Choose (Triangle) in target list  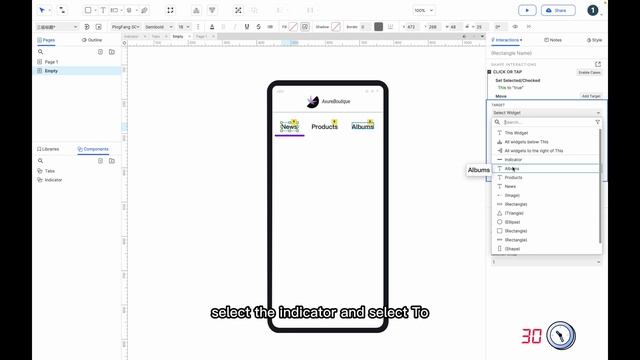[546, 213]
